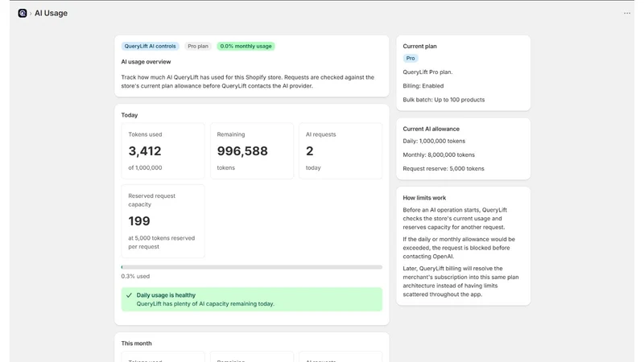The width and height of the screenshot is (644, 362).
Task: Click 'Billing: Enabled' line
Action: pos(423,86)
